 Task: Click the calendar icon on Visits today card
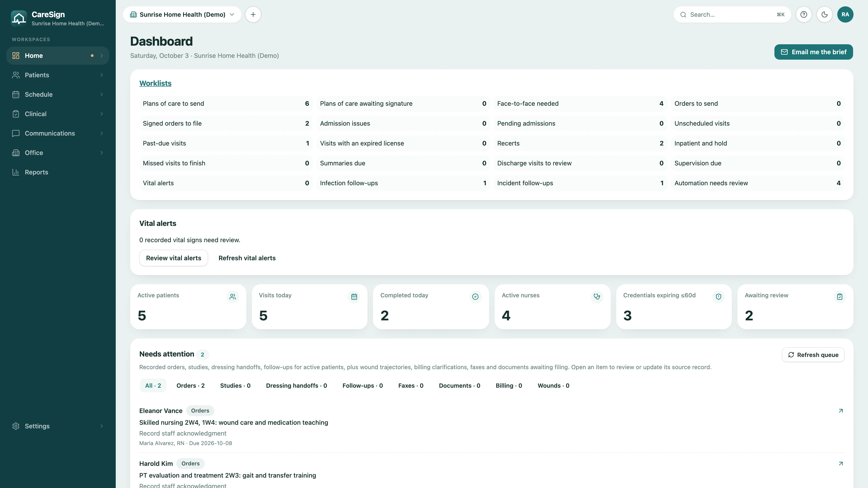[x=354, y=297]
